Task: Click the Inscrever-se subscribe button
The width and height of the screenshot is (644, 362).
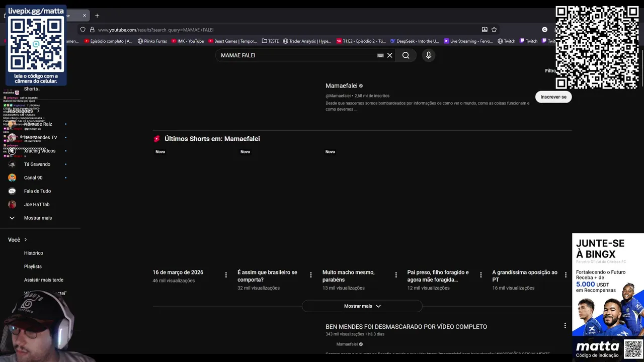Action: 553,97
